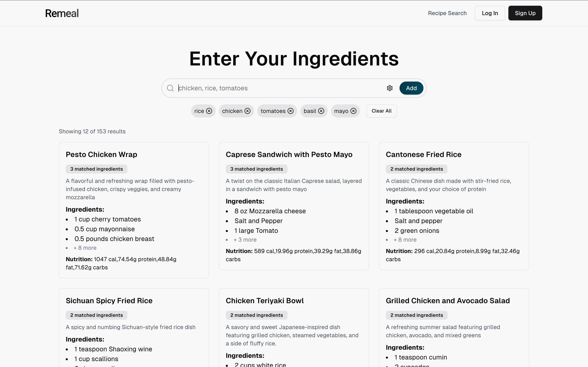Open the Pesto Chicken Wrap recipe
The width and height of the screenshot is (588, 367).
(x=101, y=154)
